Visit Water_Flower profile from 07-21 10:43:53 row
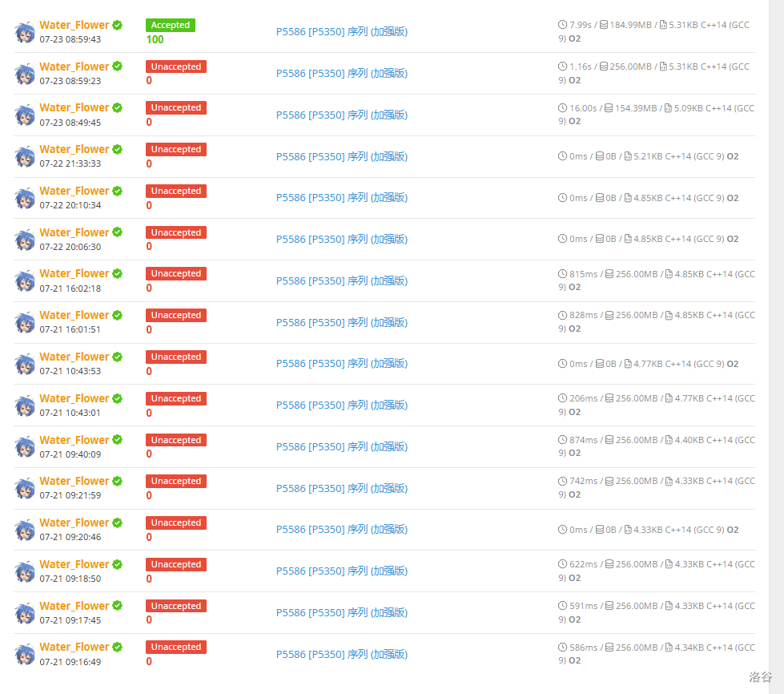784x694 pixels. pos(74,357)
